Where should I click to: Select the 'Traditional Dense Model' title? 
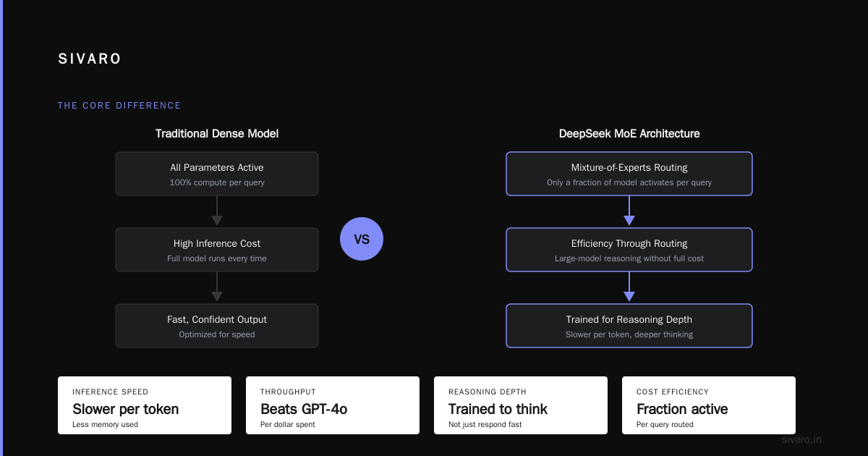[x=217, y=134]
